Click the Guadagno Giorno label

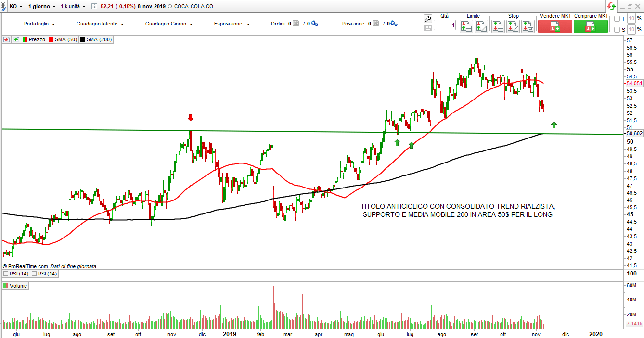(x=167, y=24)
